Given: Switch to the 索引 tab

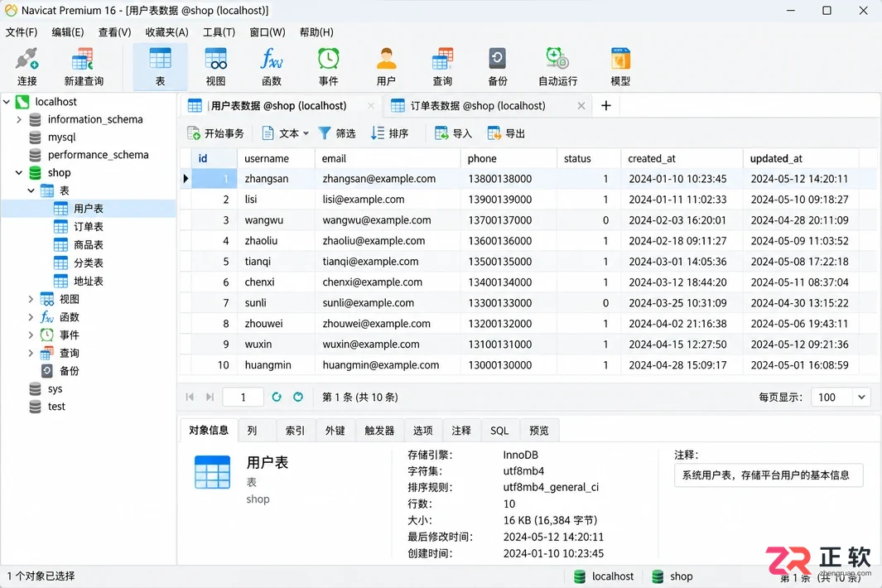Looking at the screenshot, I should pyautogui.click(x=296, y=431).
